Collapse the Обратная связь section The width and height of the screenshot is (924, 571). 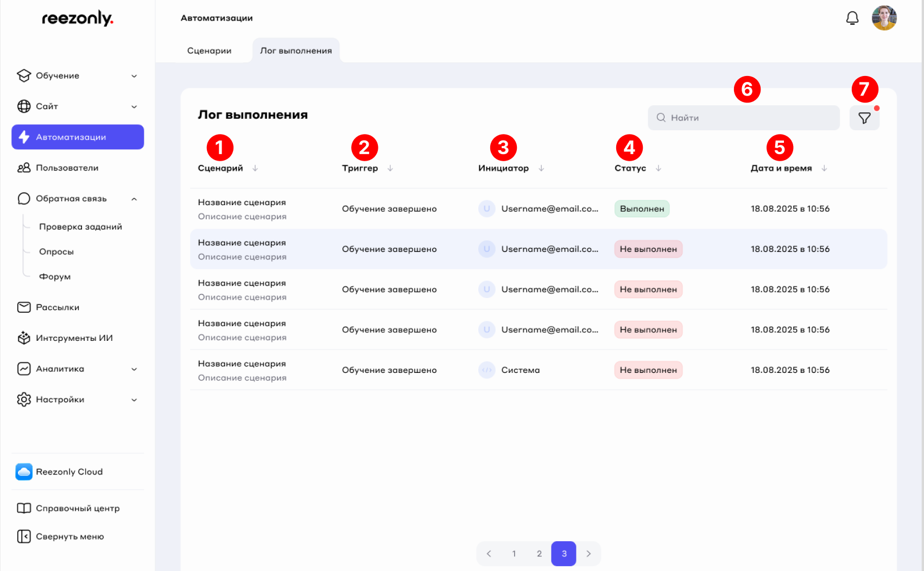point(134,199)
